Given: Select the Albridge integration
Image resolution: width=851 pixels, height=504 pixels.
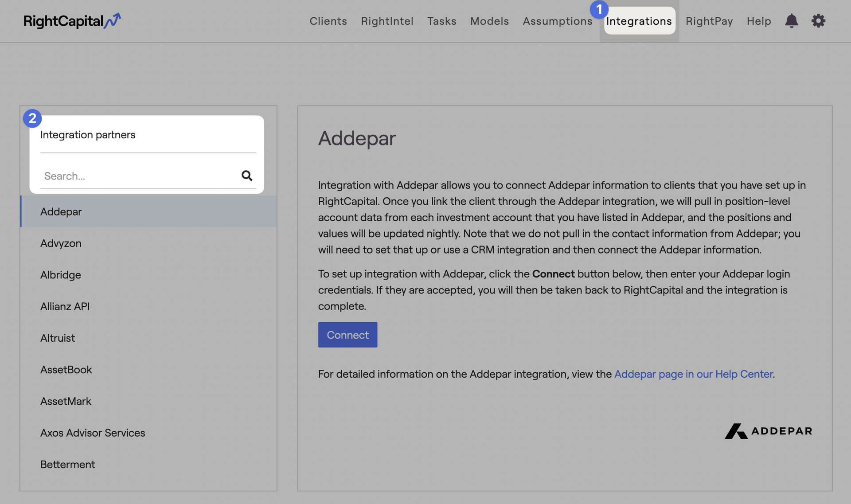Looking at the screenshot, I should point(148,275).
